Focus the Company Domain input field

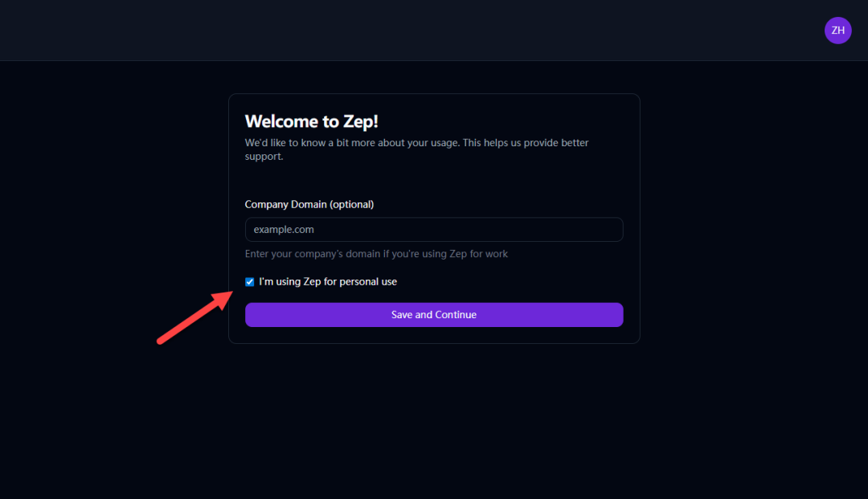434,230
